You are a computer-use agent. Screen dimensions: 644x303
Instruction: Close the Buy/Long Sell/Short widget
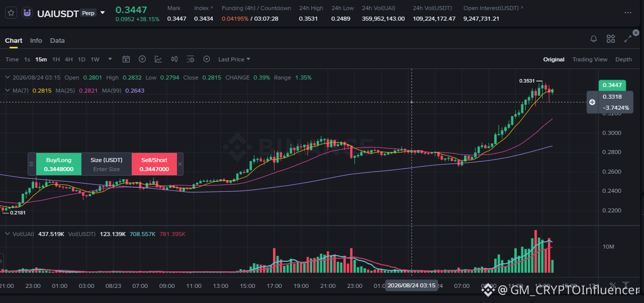tap(180, 164)
